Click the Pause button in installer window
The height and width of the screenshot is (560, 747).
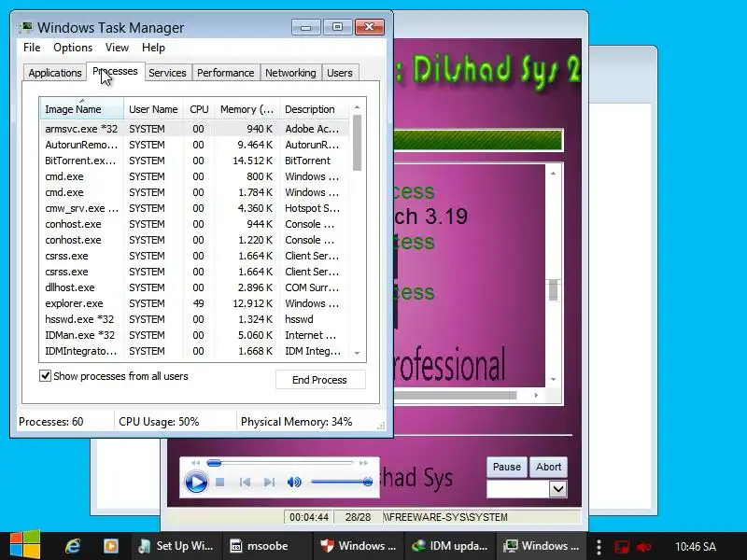click(506, 467)
